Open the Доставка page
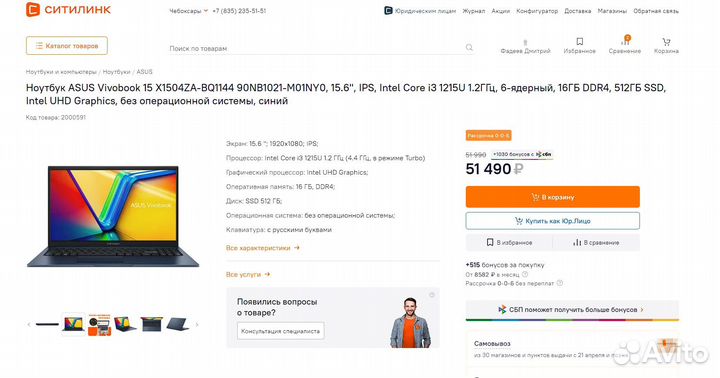Viewport: 720px width, 378px height. pyautogui.click(x=577, y=11)
